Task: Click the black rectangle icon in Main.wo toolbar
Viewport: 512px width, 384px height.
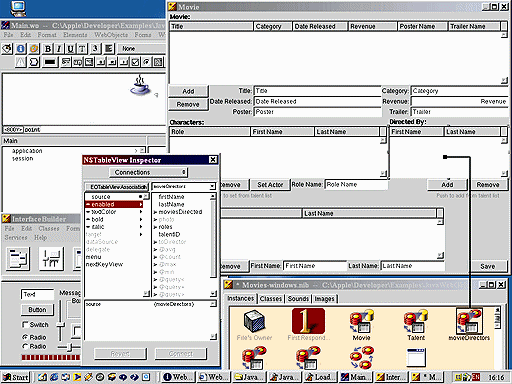Action: pyautogui.click(x=50, y=62)
